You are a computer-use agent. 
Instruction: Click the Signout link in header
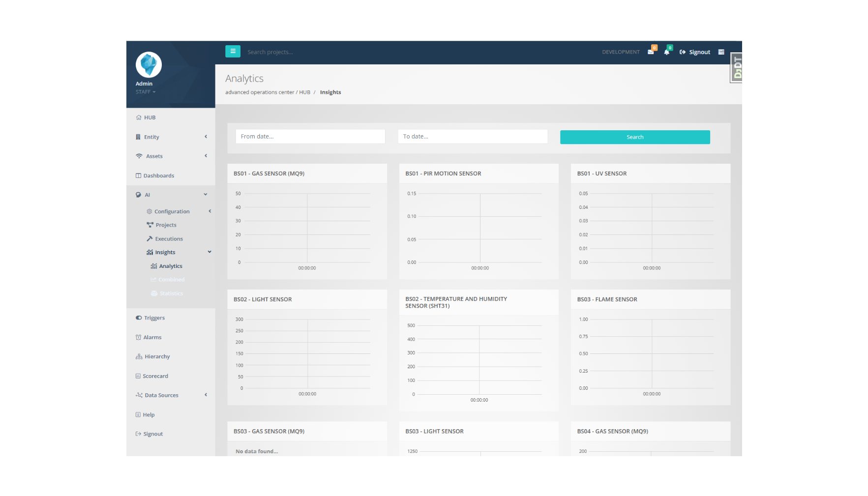point(695,52)
